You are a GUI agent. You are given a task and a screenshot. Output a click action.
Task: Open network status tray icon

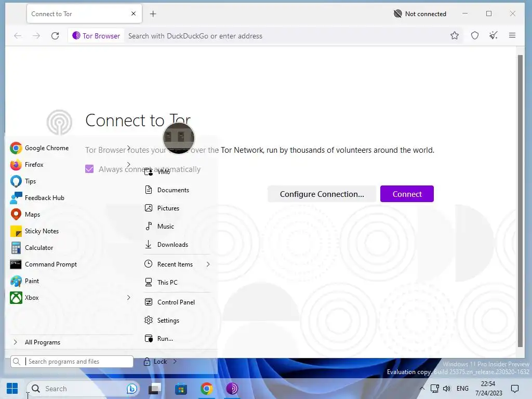click(x=435, y=389)
